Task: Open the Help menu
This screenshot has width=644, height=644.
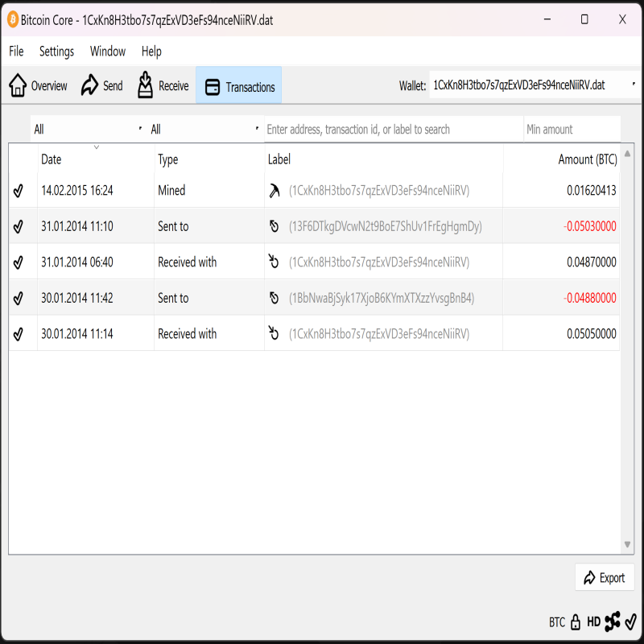Action: point(151,52)
